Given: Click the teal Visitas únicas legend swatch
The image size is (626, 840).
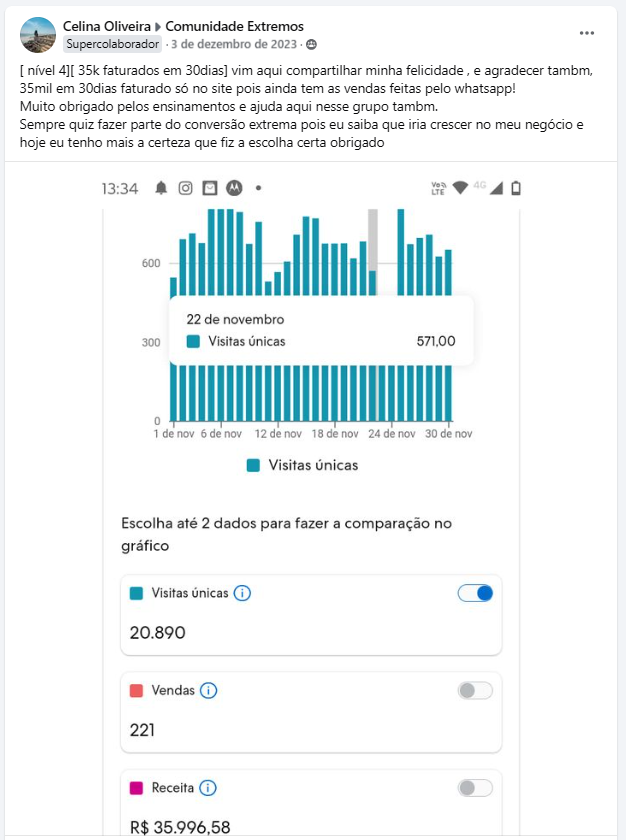Looking at the screenshot, I should click(253, 465).
